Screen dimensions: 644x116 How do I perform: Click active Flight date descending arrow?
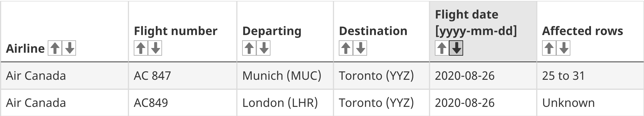pos(456,48)
